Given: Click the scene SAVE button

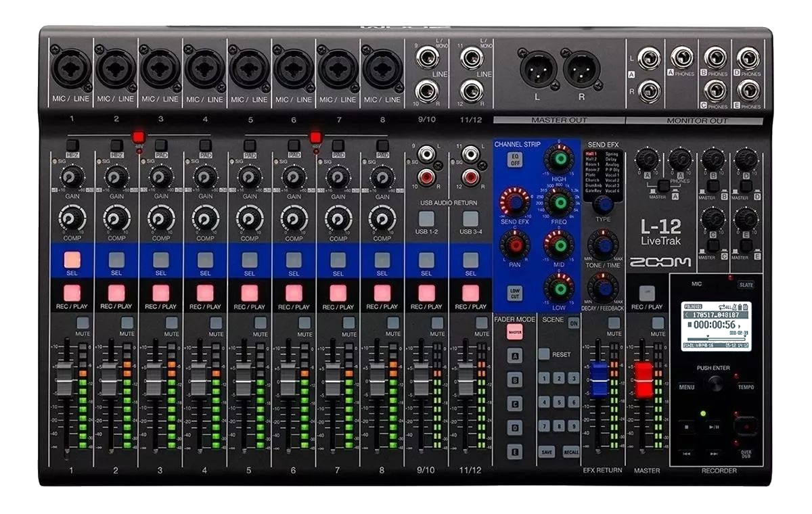Looking at the screenshot, I should coord(547,452).
